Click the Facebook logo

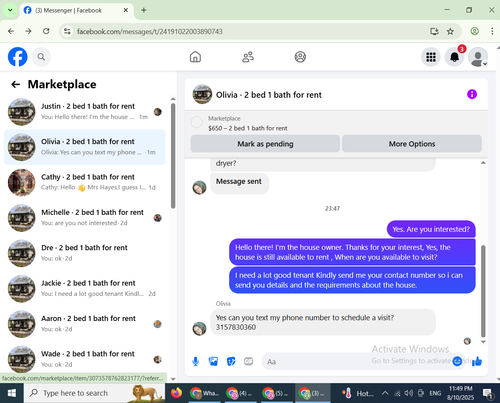pos(18,57)
